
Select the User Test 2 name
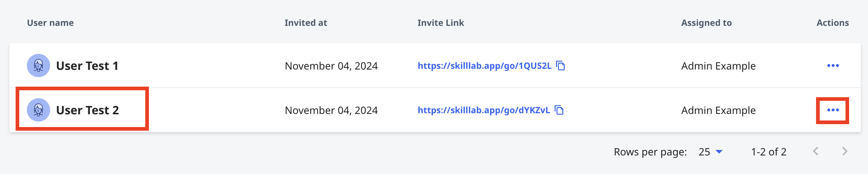point(88,110)
